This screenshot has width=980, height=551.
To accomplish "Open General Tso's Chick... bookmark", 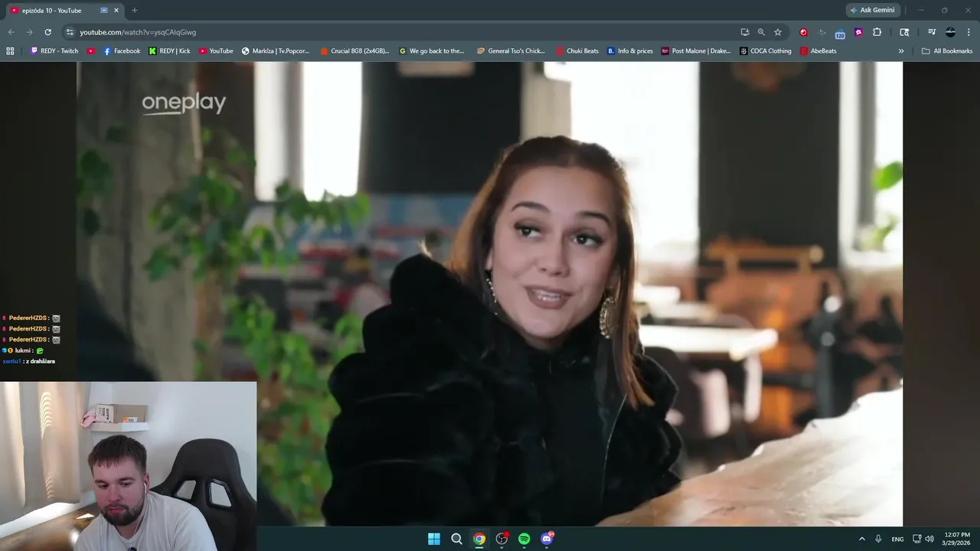I will (511, 51).
